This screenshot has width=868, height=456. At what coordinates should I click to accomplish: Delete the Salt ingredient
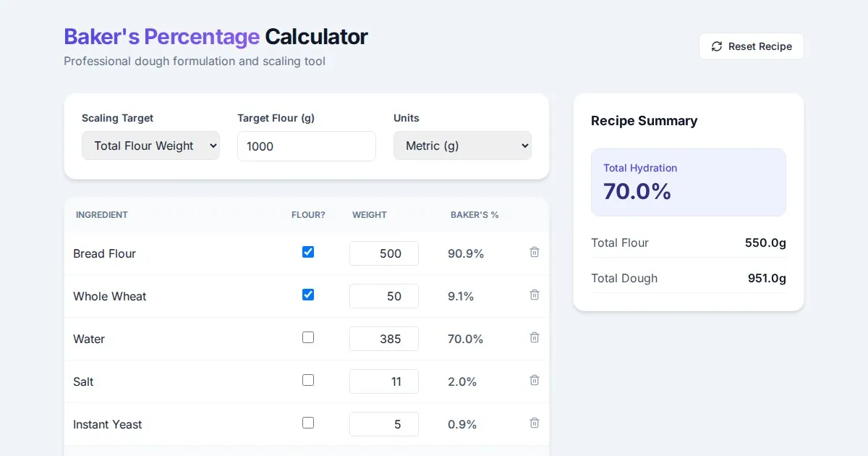(x=535, y=381)
